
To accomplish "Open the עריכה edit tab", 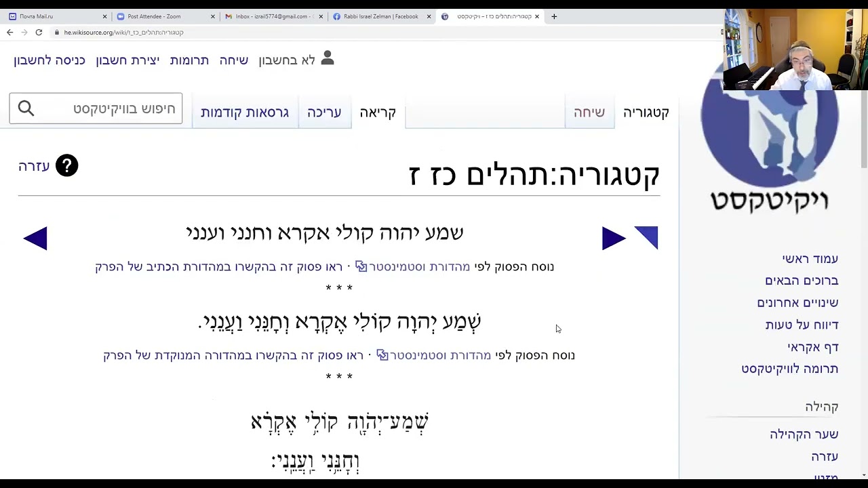I will click(x=324, y=113).
